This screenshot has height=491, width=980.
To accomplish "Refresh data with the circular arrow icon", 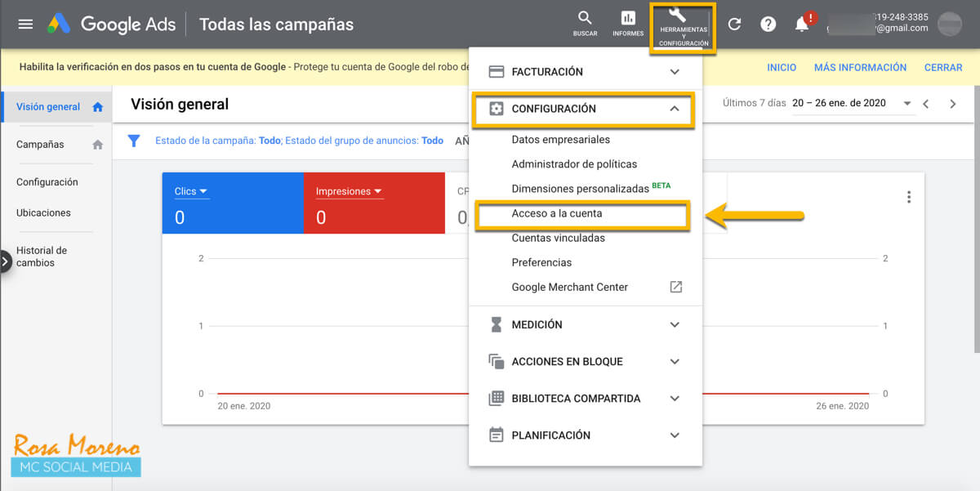I will coord(734,24).
